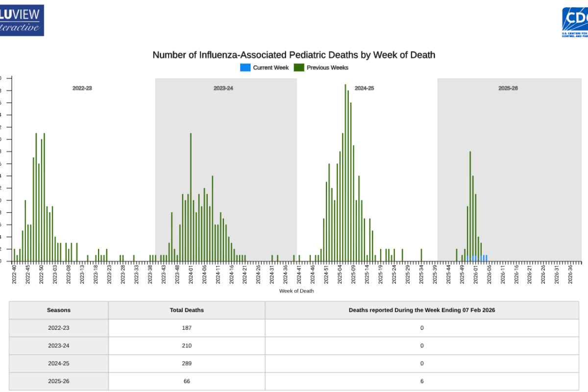Select the 2024-25 season cell in the table
The image size is (588, 392).
coord(59,364)
